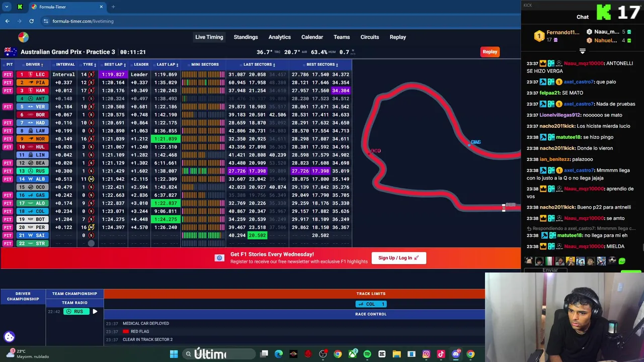Click the PIT badge for LEC
The height and width of the screenshot is (362, 644).
click(8, 74)
